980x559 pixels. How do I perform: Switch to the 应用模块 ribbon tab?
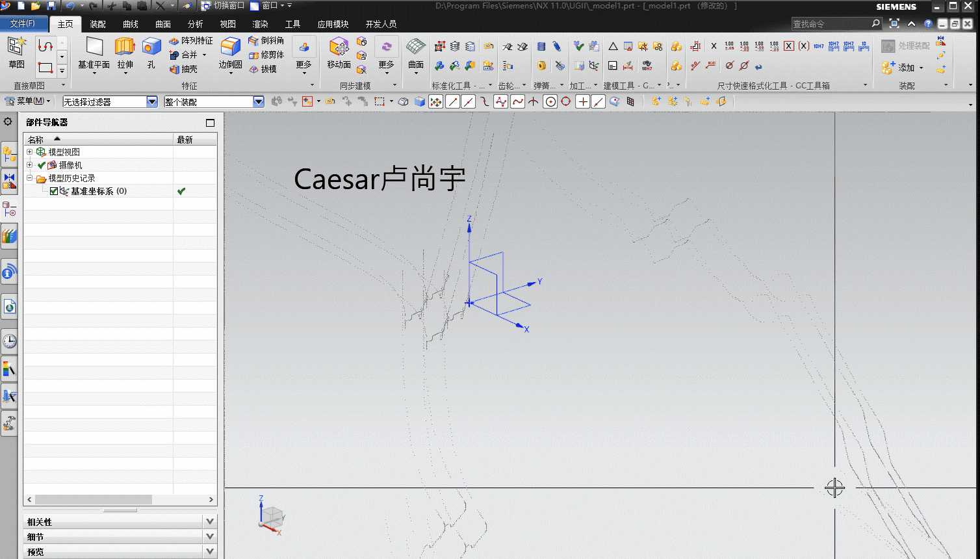(333, 24)
